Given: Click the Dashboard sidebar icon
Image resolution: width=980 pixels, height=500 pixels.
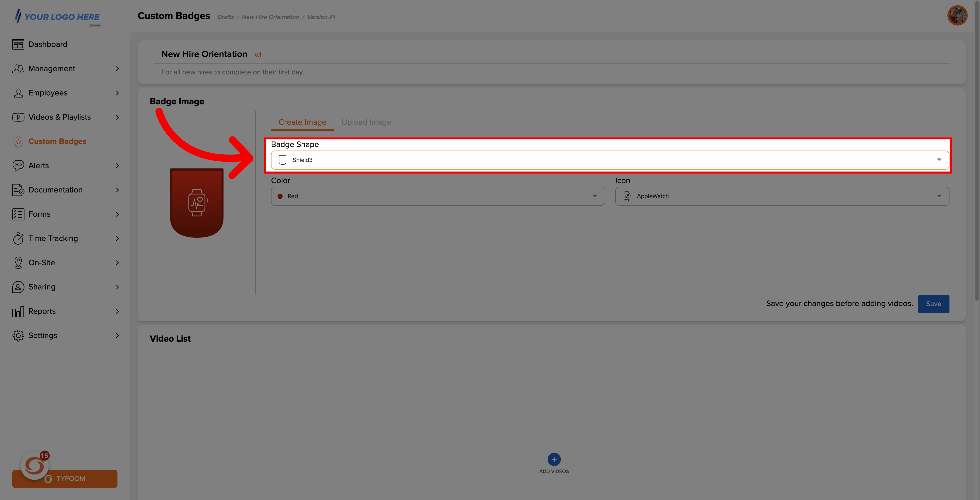Looking at the screenshot, I should coord(18,44).
